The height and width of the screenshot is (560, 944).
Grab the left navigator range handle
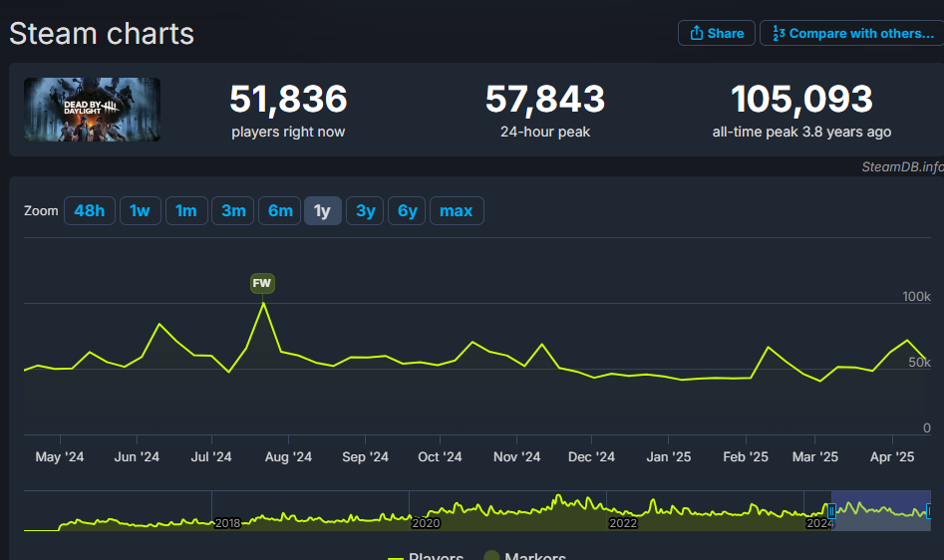(831, 511)
